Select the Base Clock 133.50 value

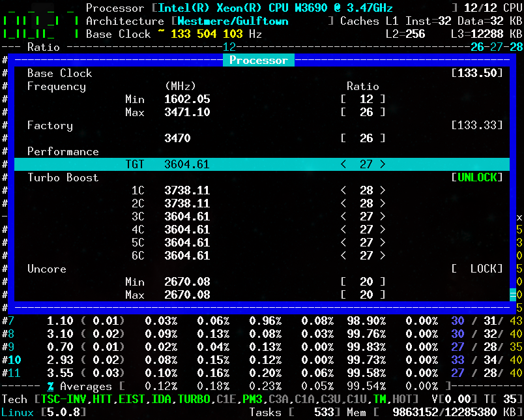(x=477, y=73)
